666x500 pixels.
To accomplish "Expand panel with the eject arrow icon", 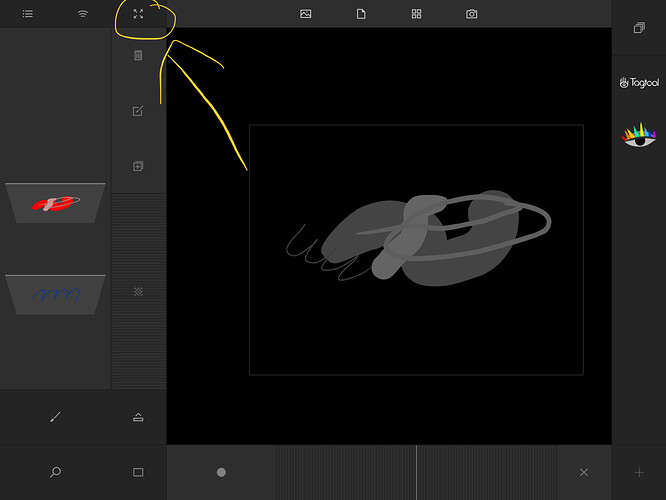I will (x=138, y=417).
